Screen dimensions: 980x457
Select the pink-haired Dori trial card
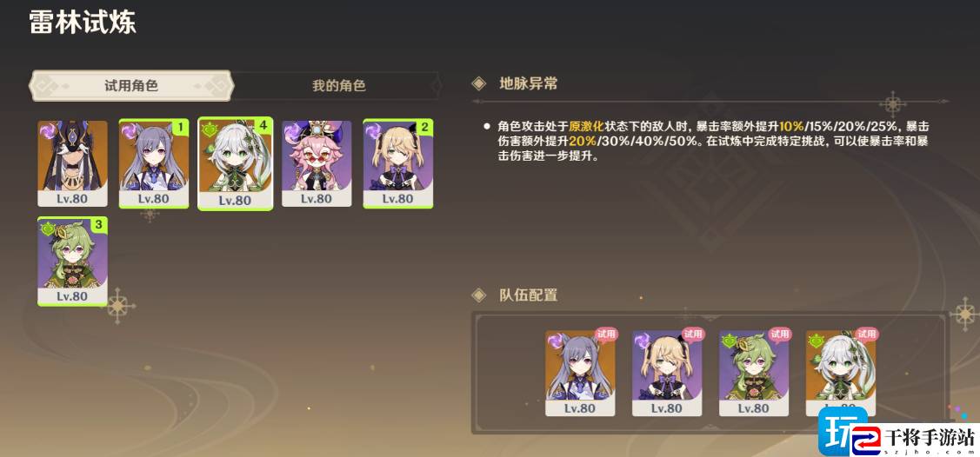tap(317, 163)
